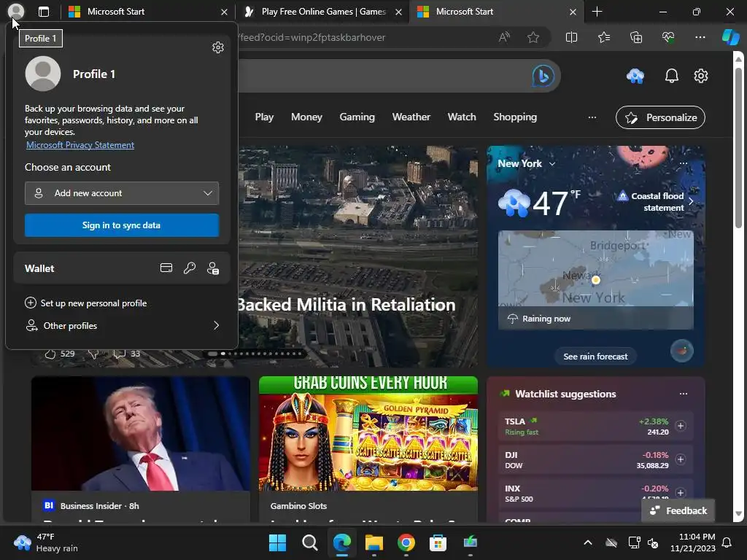The width and height of the screenshot is (747, 560).
Task: Click the Read aloud icon in address bar
Action: 504,37
